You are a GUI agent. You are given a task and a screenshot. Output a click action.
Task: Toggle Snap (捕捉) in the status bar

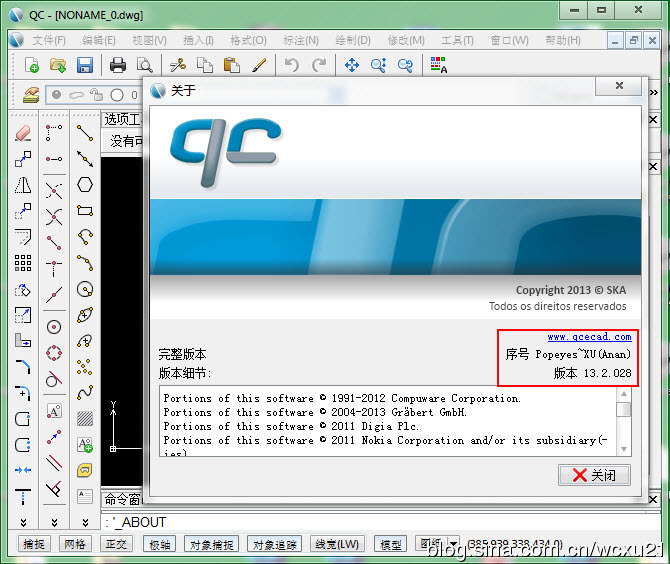(x=34, y=544)
